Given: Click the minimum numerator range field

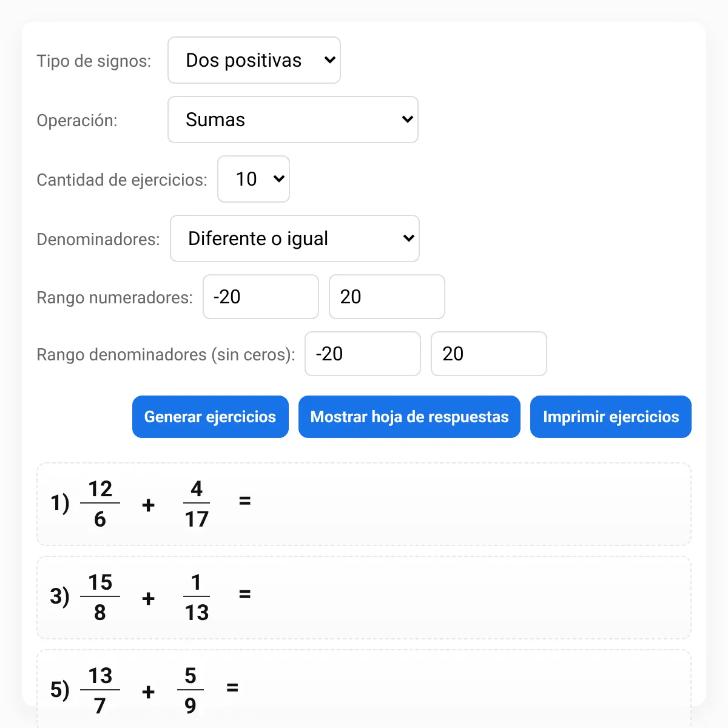Looking at the screenshot, I should (x=261, y=297).
